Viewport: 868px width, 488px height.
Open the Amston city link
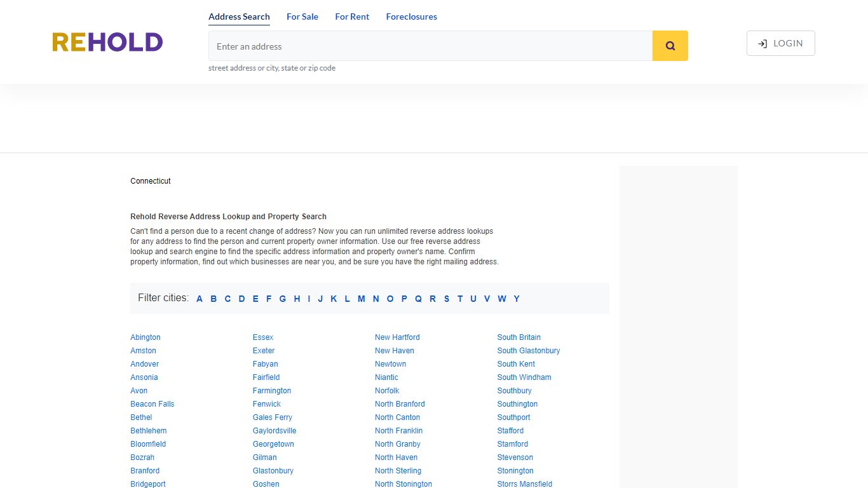click(x=143, y=351)
